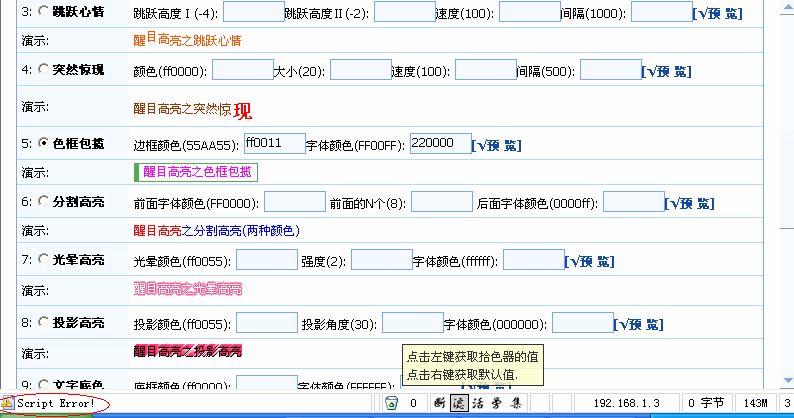Select the 4: 突然惊现 radio option
Viewport: 794px width, 418px height.
(44, 68)
